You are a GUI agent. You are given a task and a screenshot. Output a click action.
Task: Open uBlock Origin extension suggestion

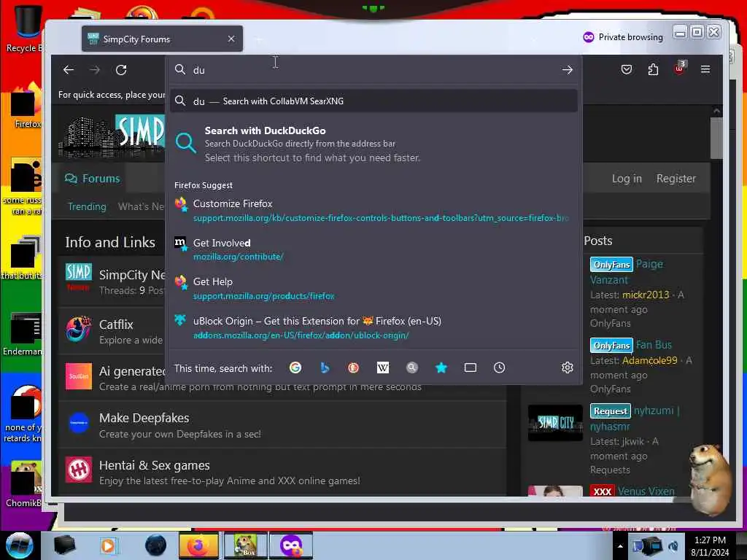373,327
